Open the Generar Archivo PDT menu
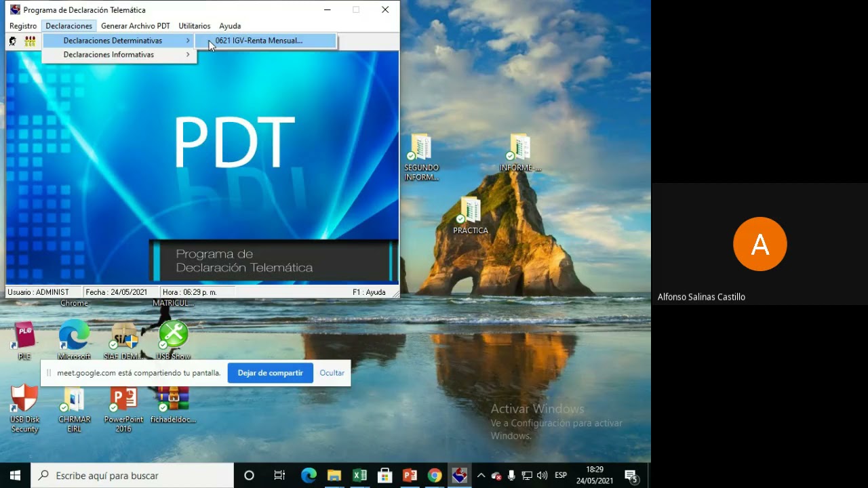Screen dimensions: 868x488 pos(135,26)
